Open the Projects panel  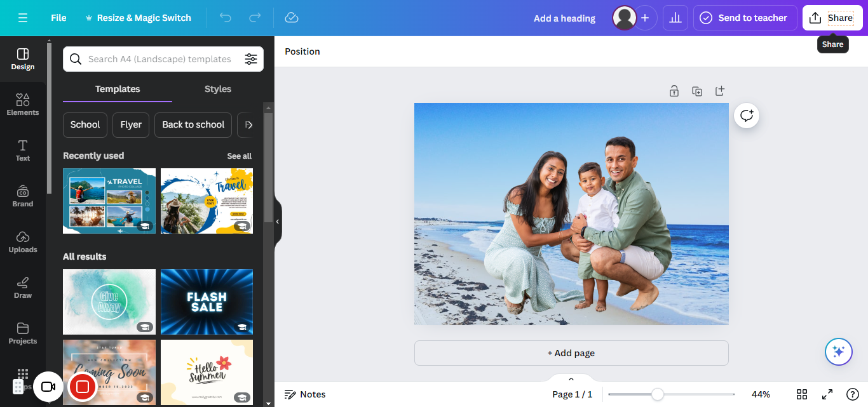click(23, 333)
